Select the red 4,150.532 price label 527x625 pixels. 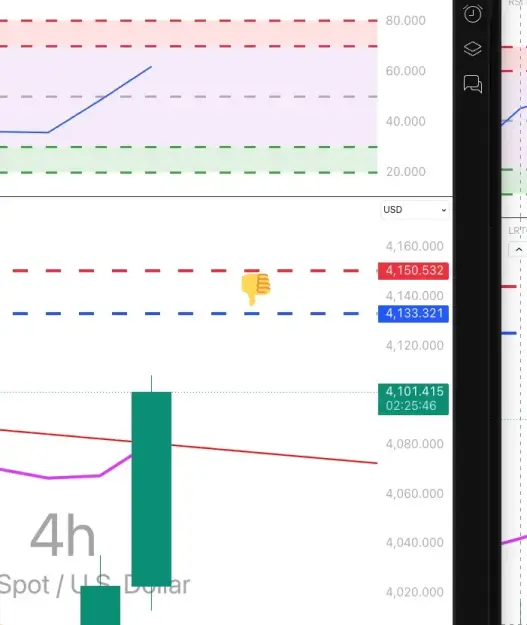(x=413, y=271)
